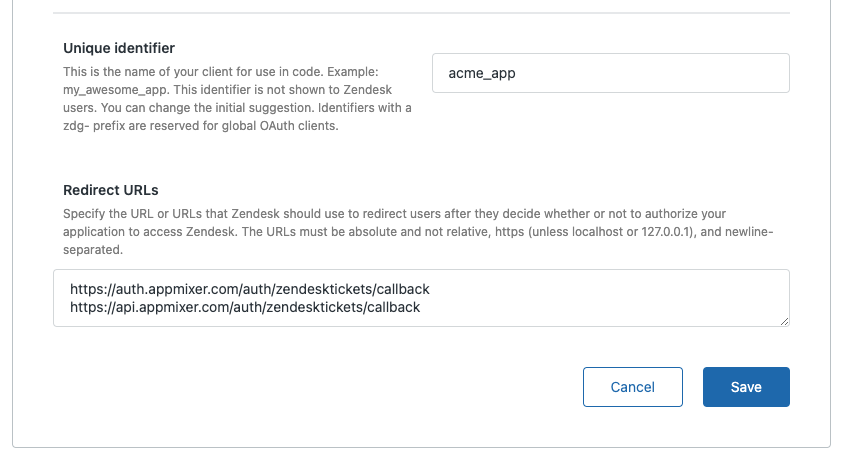
Task: Click the "Redirect URLs" heading label
Action: (111, 190)
